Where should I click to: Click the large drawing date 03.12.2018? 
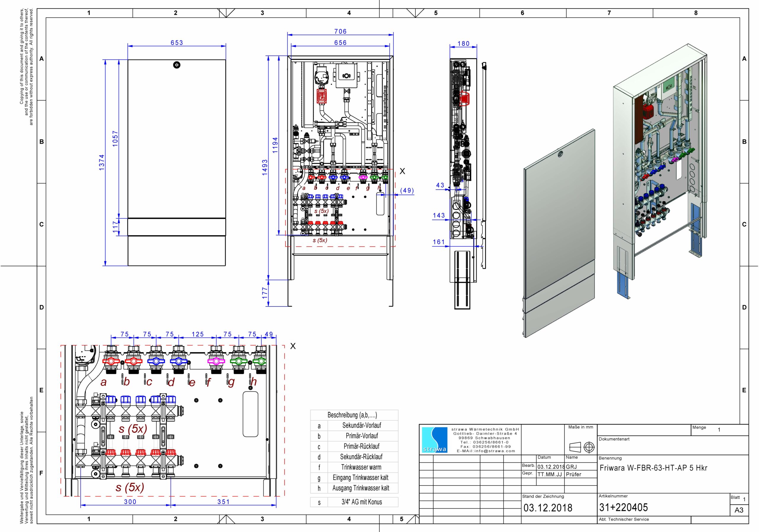click(548, 508)
